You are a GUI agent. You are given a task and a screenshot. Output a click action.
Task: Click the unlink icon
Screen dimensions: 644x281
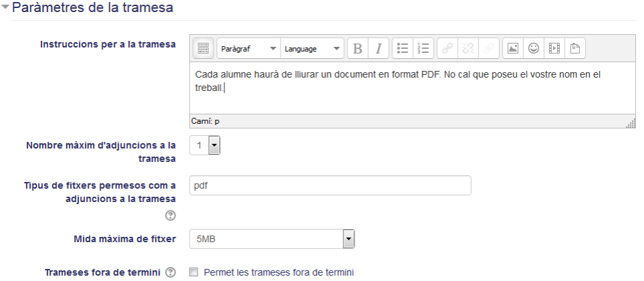click(x=468, y=49)
